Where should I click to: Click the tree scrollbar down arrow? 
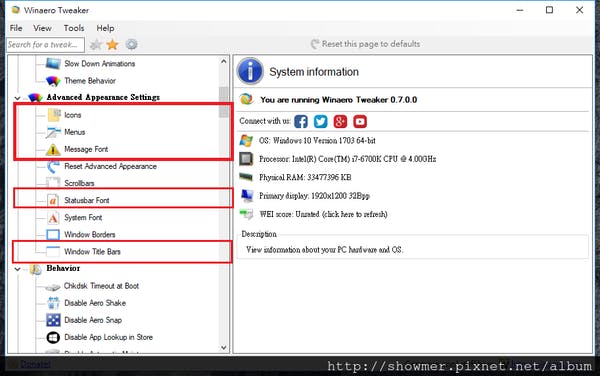[224, 348]
